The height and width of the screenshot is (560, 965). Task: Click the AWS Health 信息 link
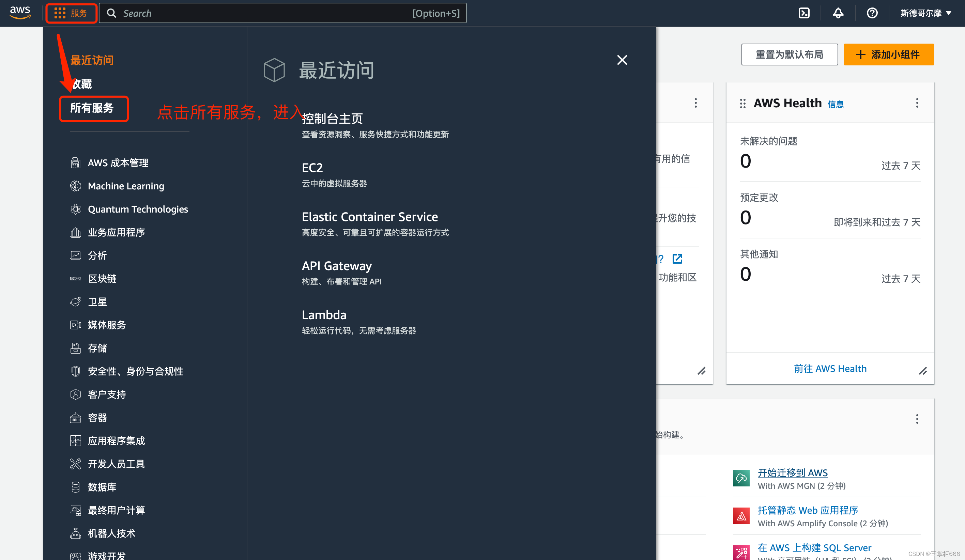835,104
